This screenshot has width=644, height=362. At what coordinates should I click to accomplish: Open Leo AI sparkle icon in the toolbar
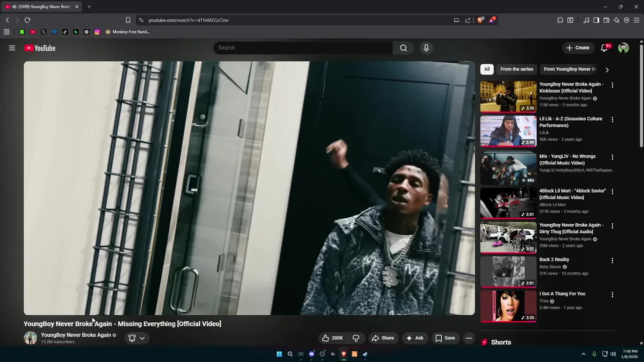tap(616, 20)
